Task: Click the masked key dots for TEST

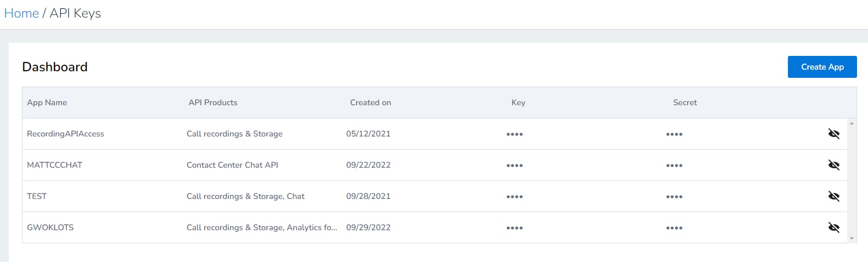Action: (x=515, y=197)
